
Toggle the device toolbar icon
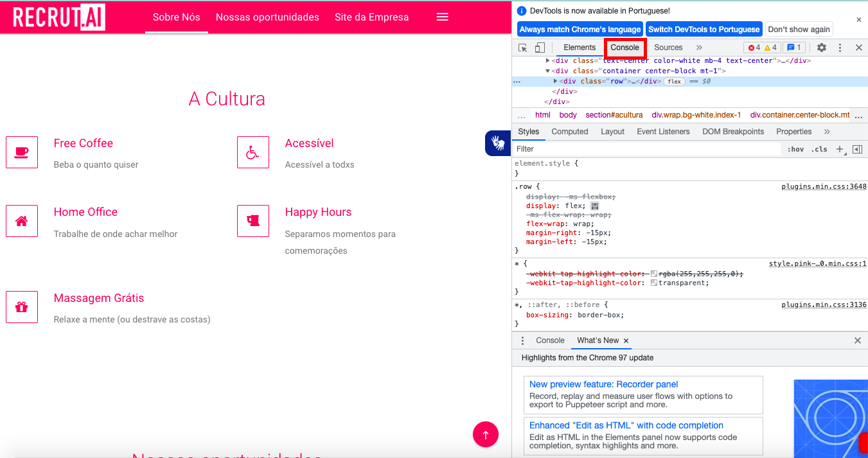pos(540,48)
